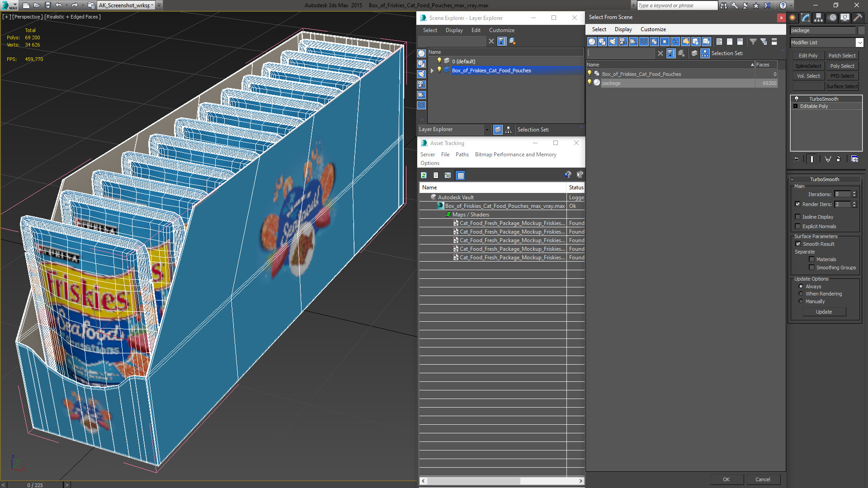Toggle Display Shapes filter in Select From Scene
Image resolution: width=868 pixels, height=488 pixels.
[x=602, y=42]
